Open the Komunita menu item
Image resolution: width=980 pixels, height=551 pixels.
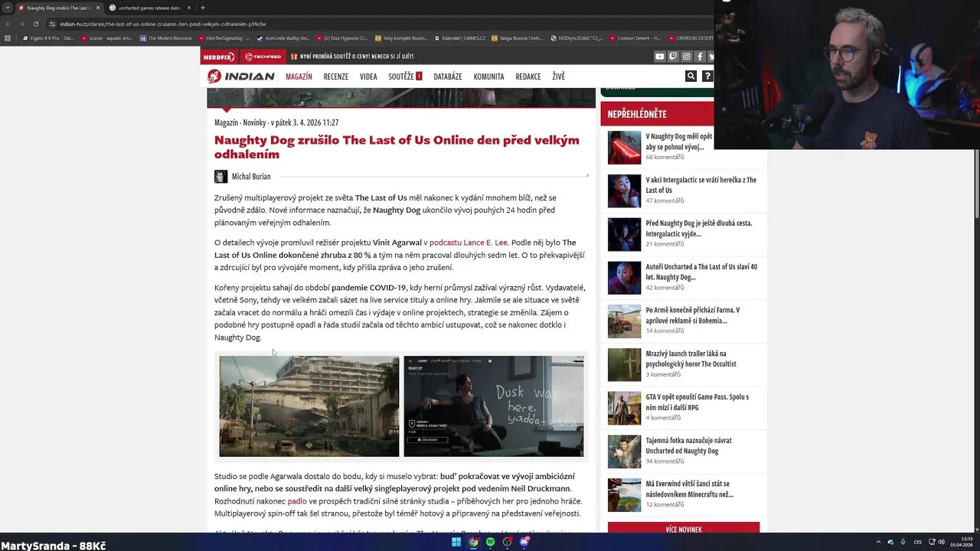pos(488,77)
